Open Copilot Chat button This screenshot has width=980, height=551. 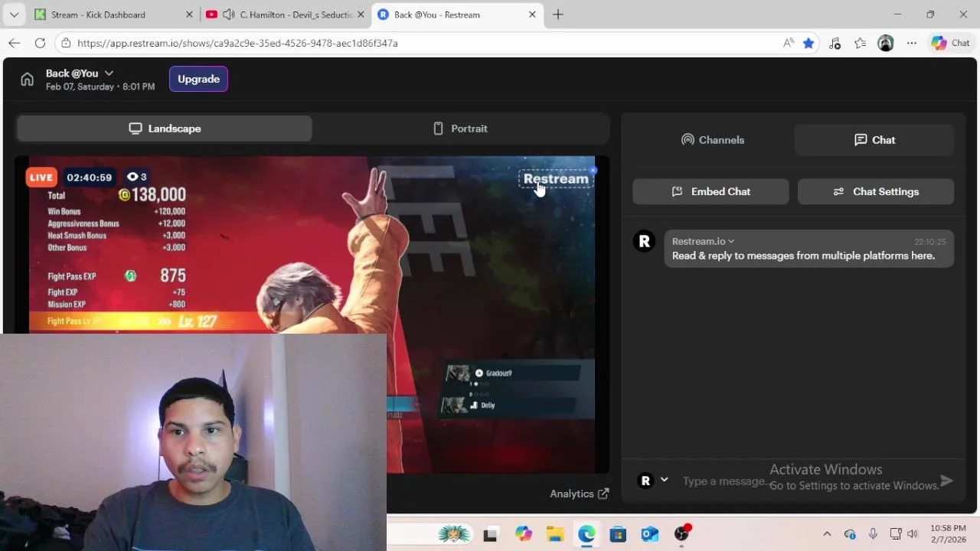(951, 43)
